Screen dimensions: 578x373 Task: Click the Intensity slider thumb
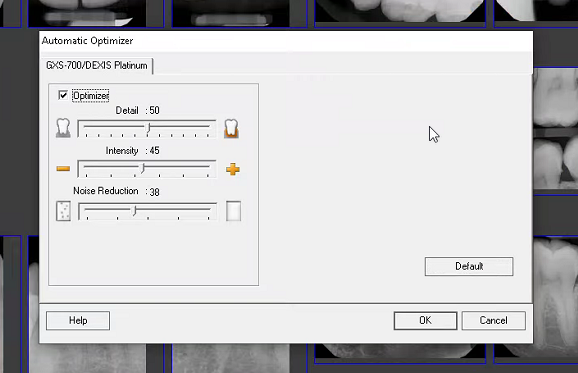[143, 168]
